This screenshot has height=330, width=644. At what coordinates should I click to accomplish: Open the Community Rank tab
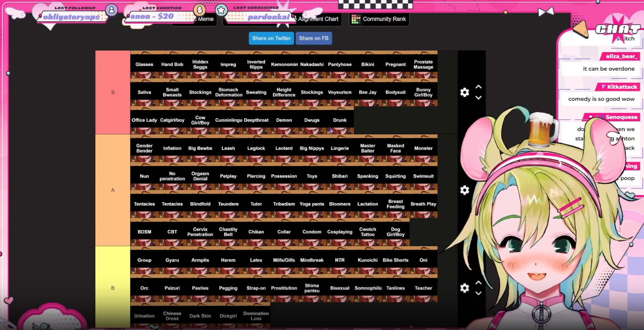click(x=379, y=19)
